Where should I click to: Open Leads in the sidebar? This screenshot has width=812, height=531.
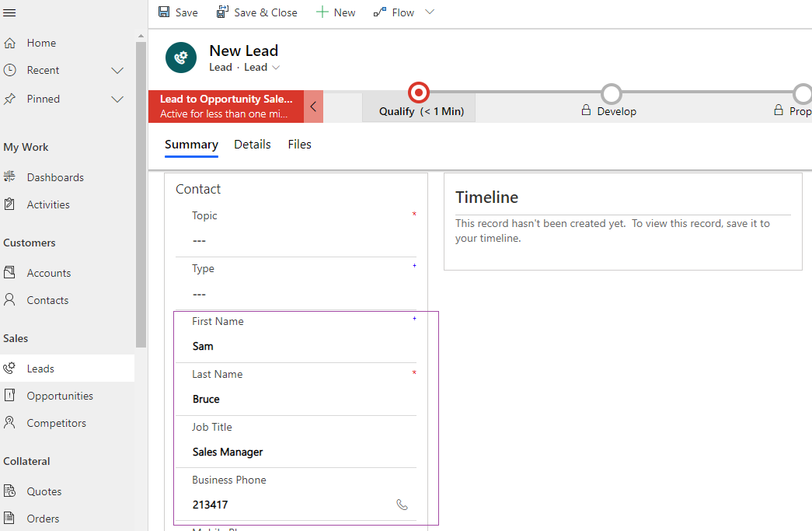pos(68,369)
